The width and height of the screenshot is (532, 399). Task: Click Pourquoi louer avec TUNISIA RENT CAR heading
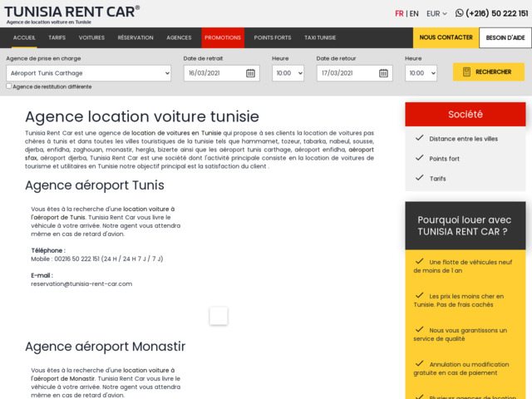pos(464,225)
